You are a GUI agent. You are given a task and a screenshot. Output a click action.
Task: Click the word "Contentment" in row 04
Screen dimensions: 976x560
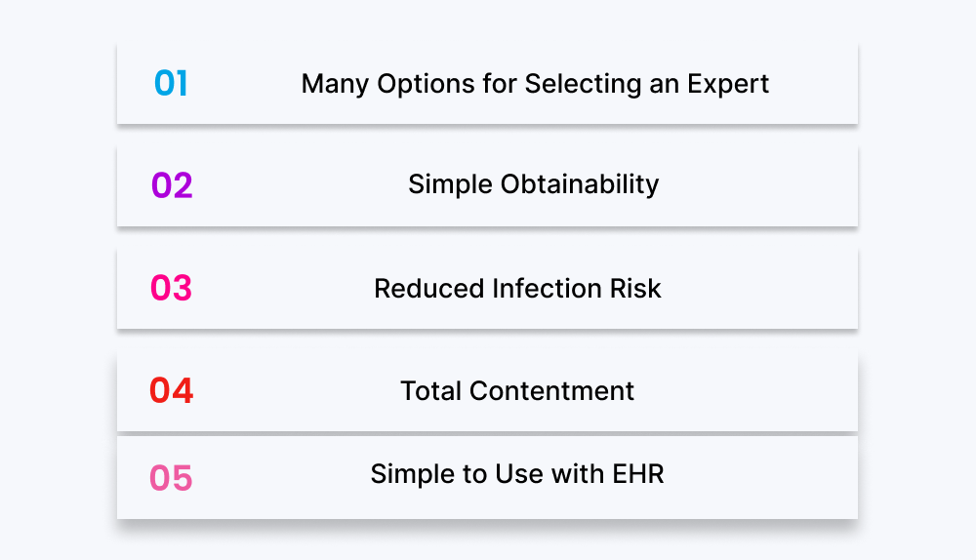tap(551, 391)
